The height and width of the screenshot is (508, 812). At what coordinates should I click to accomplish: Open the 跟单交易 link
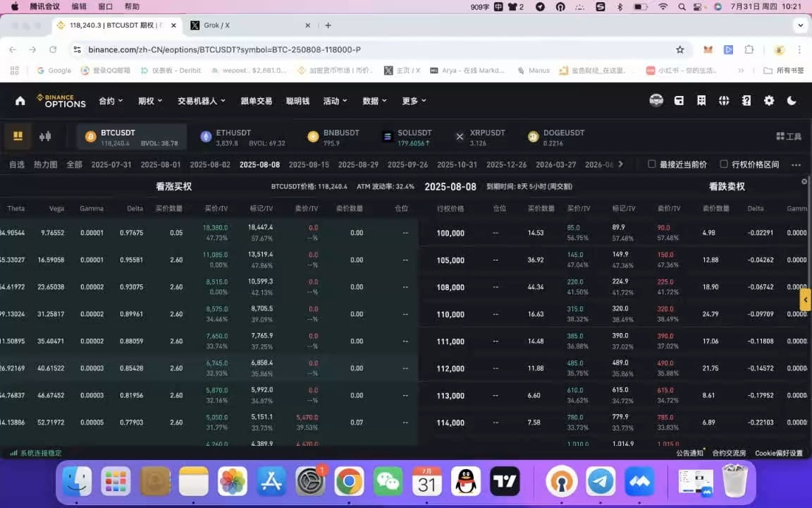point(257,101)
